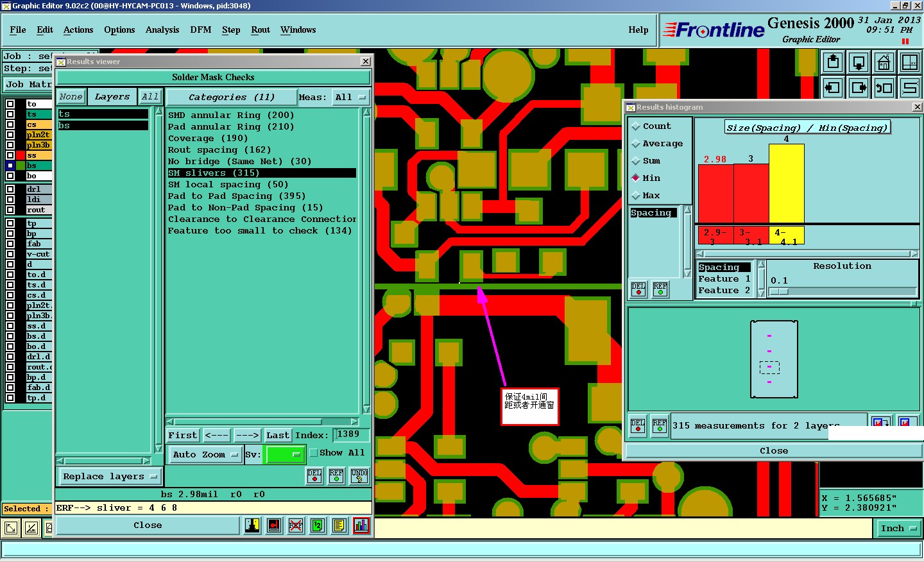Toggle visibility box for layer 'drl'
924x562 pixels.
tap(10, 189)
